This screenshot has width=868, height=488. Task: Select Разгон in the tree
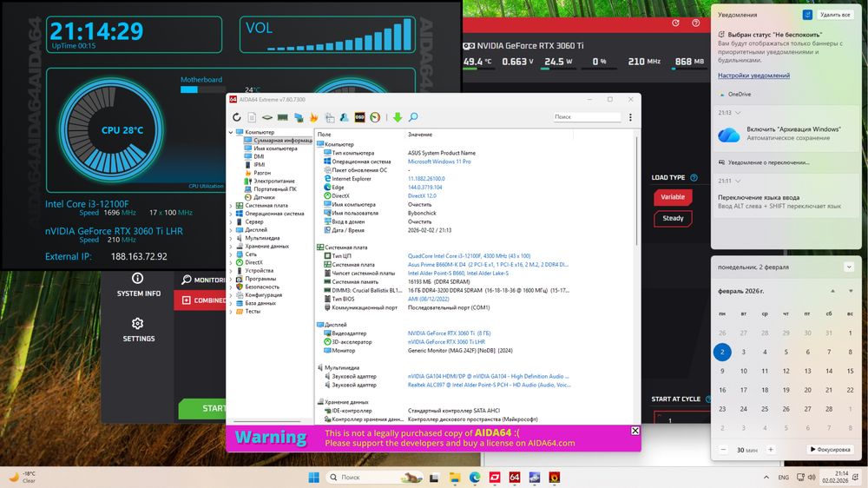point(262,173)
